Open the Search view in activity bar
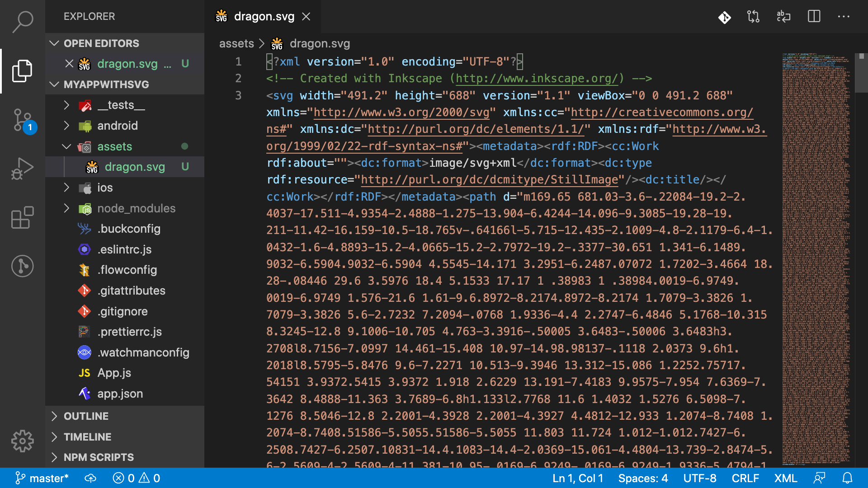Viewport: 868px width, 488px height. (23, 21)
